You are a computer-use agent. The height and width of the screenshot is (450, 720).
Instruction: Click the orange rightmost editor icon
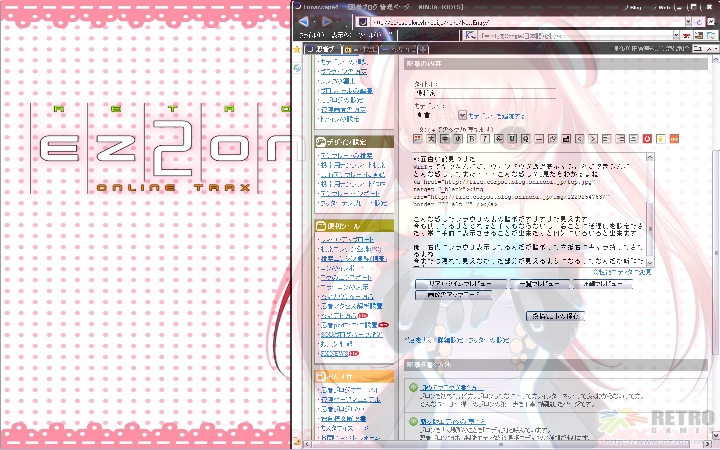[x=674, y=138]
